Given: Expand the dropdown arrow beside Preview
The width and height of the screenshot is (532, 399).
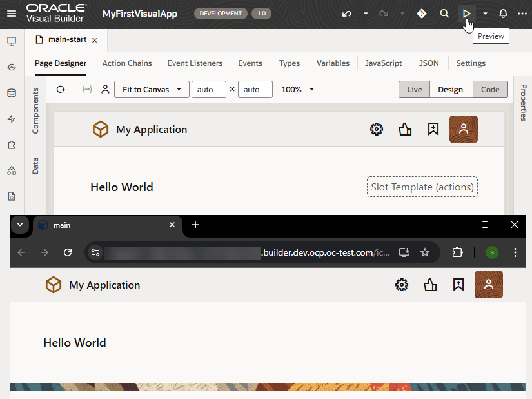Looking at the screenshot, I should tap(485, 14).
